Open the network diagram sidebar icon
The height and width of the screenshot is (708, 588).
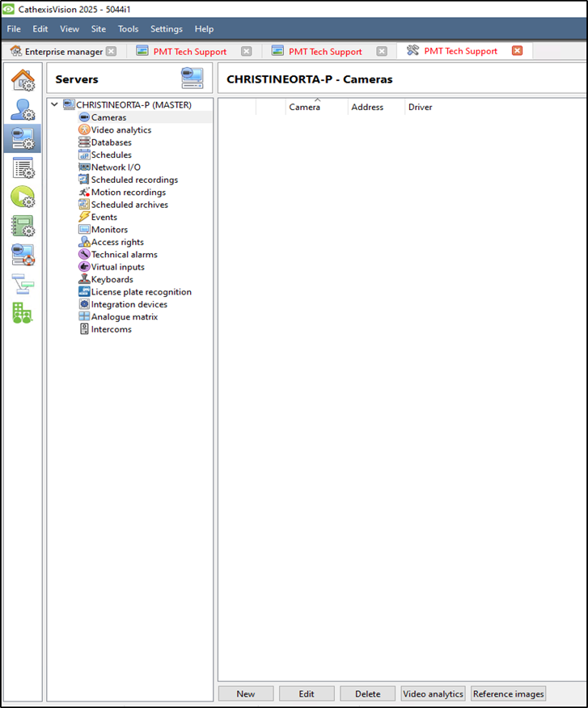23,283
